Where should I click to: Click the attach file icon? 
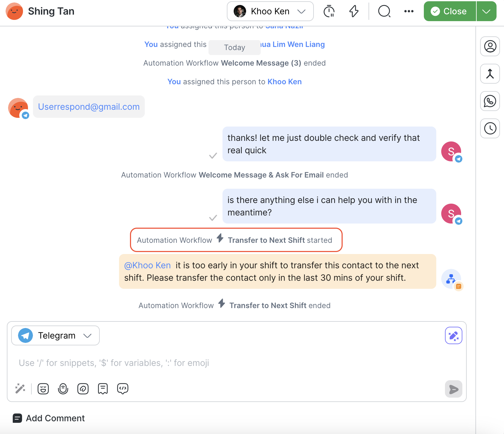point(83,389)
